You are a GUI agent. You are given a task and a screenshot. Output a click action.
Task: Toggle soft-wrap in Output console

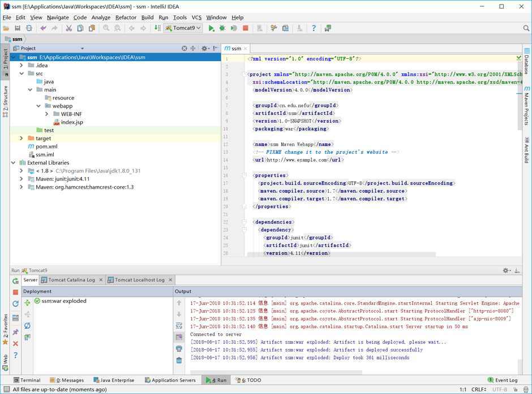pyautogui.click(x=179, y=326)
